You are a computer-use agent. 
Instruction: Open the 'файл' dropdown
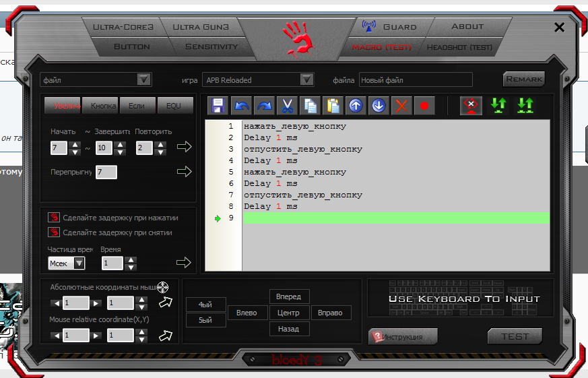point(144,80)
